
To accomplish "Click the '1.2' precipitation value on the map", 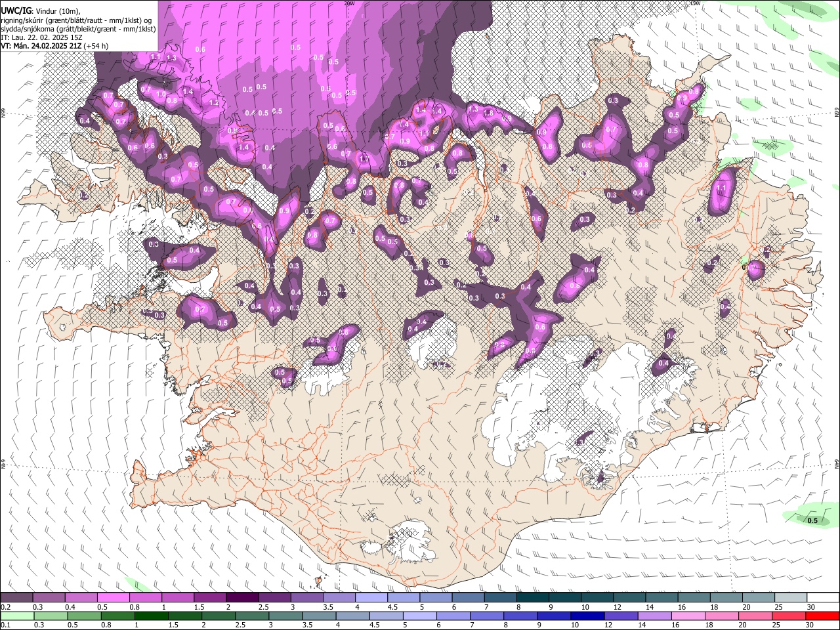I will [x=214, y=102].
